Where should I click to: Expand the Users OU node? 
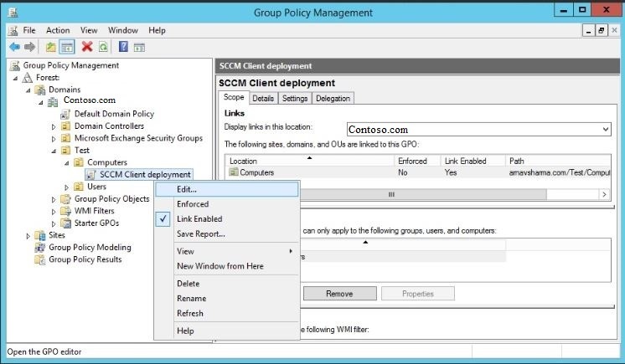[x=66, y=187]
